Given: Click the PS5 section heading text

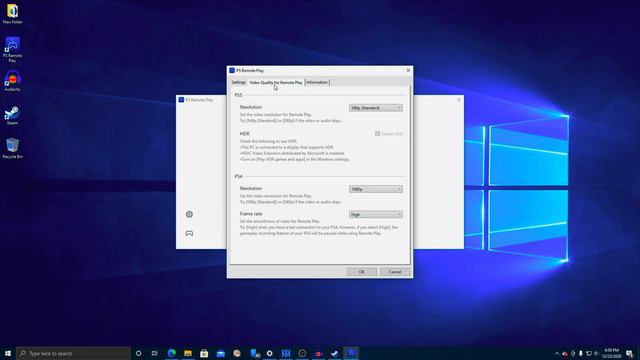Looking at the screenshot, I should coord(238,95).
